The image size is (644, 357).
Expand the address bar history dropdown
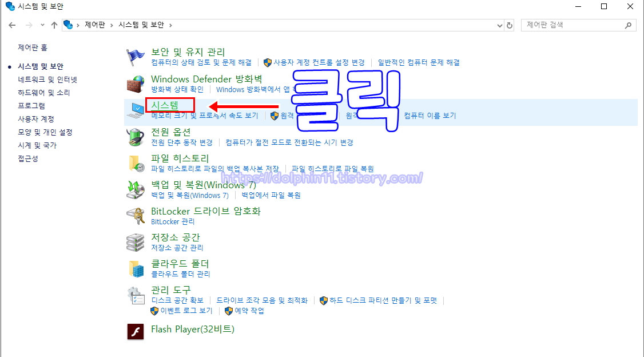(499, 26)
